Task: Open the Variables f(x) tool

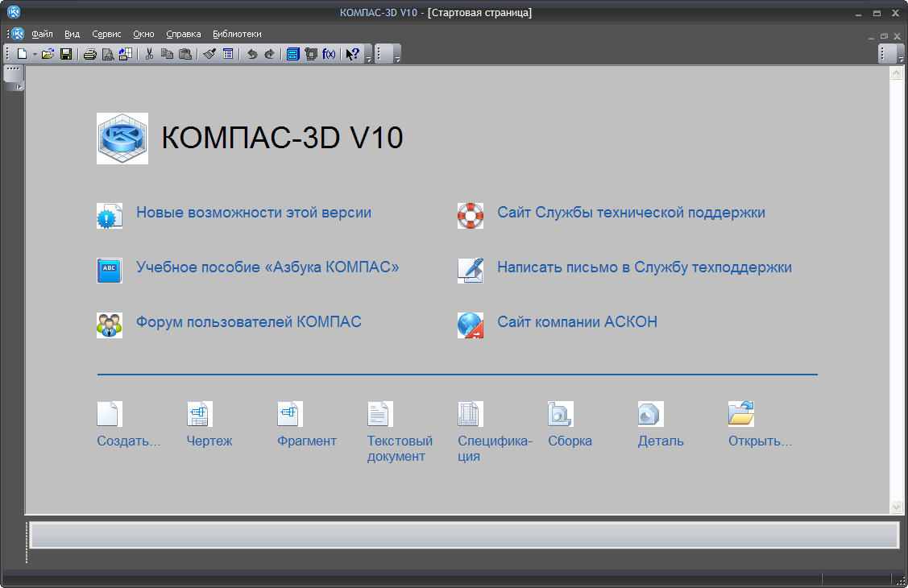Action: pyautogui.click(x=329, y=55)
